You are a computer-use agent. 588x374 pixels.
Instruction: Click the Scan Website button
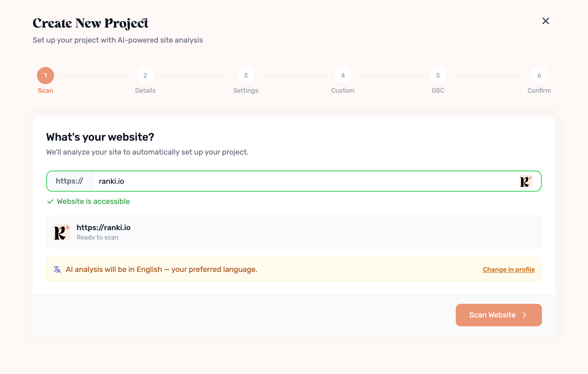[499, 315]
